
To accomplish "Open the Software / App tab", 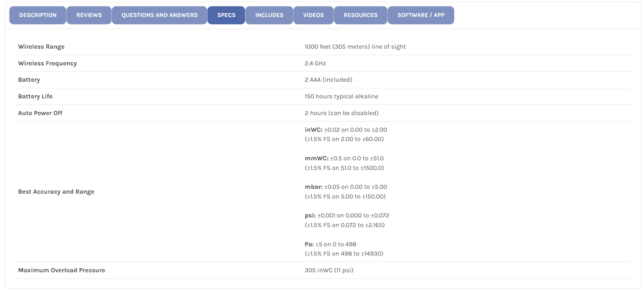I will 421,15.
